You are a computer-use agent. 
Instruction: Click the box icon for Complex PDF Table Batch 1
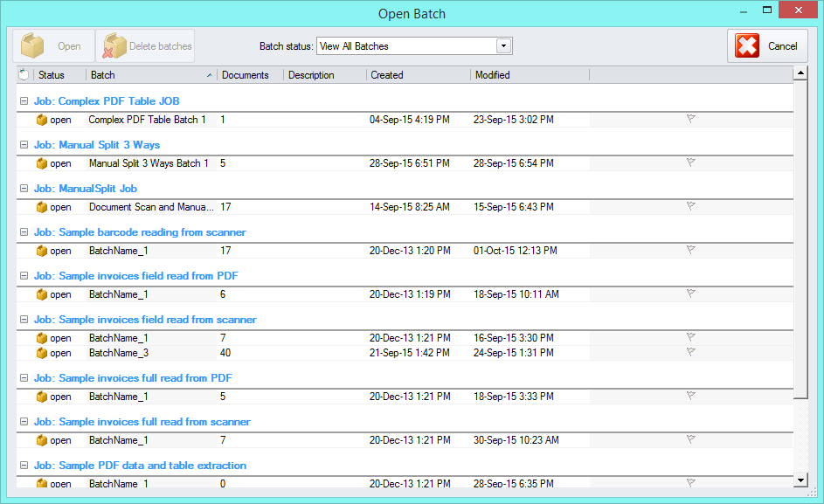click(x=41, y=120)
